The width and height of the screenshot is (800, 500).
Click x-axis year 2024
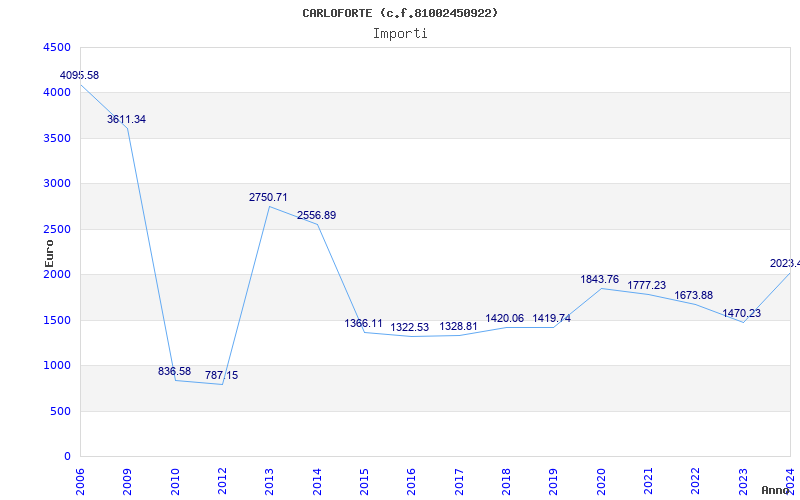coord(790,482)
